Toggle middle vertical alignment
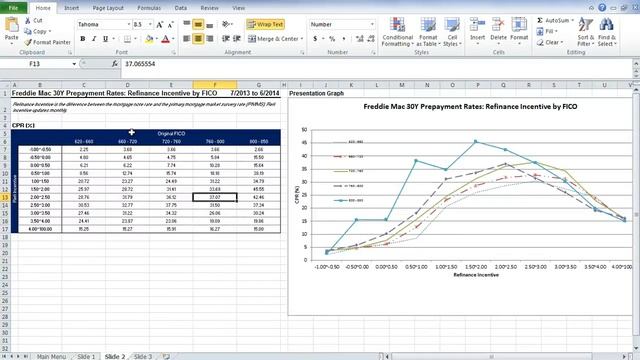 pos(198,24)
